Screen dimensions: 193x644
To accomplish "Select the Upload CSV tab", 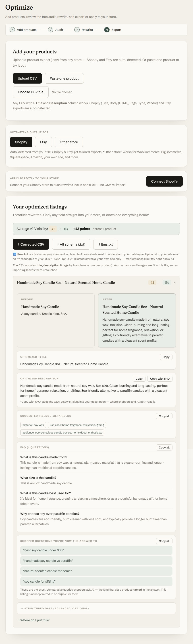I will (x=27, y=78).
